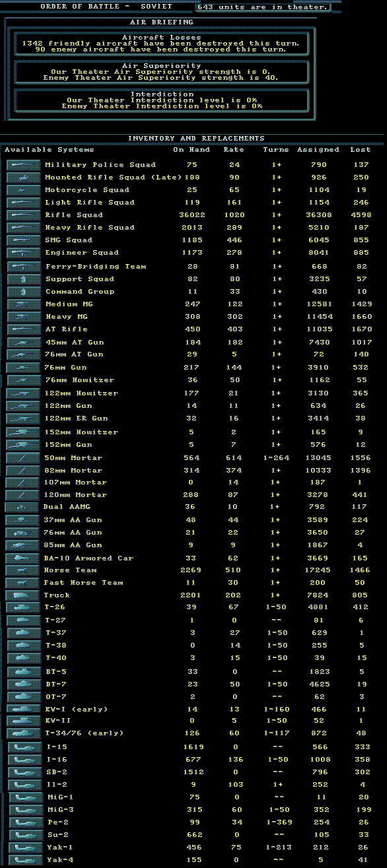Click the 'Yak-4' row name

pos(60,861)
